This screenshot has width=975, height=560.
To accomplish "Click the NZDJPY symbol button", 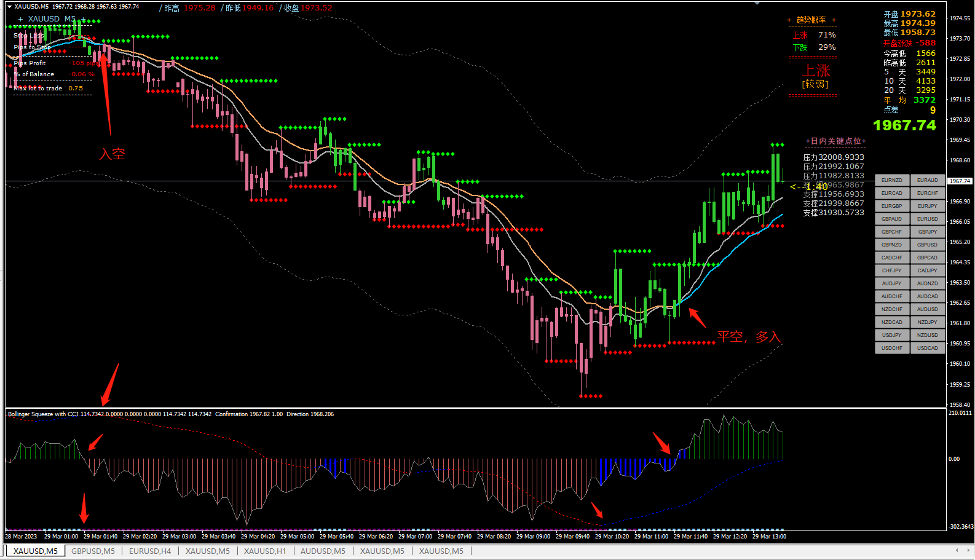I will pos(928,322).
